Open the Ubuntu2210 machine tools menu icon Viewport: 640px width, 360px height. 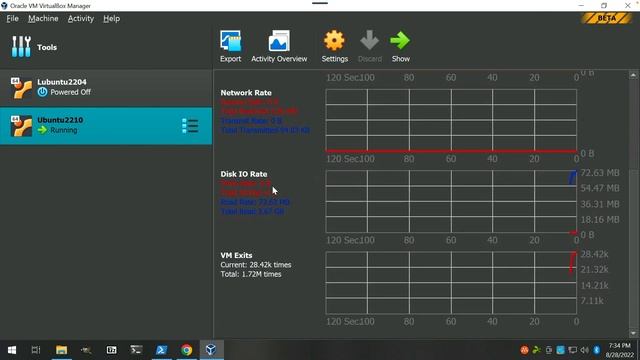pos(190,126)
